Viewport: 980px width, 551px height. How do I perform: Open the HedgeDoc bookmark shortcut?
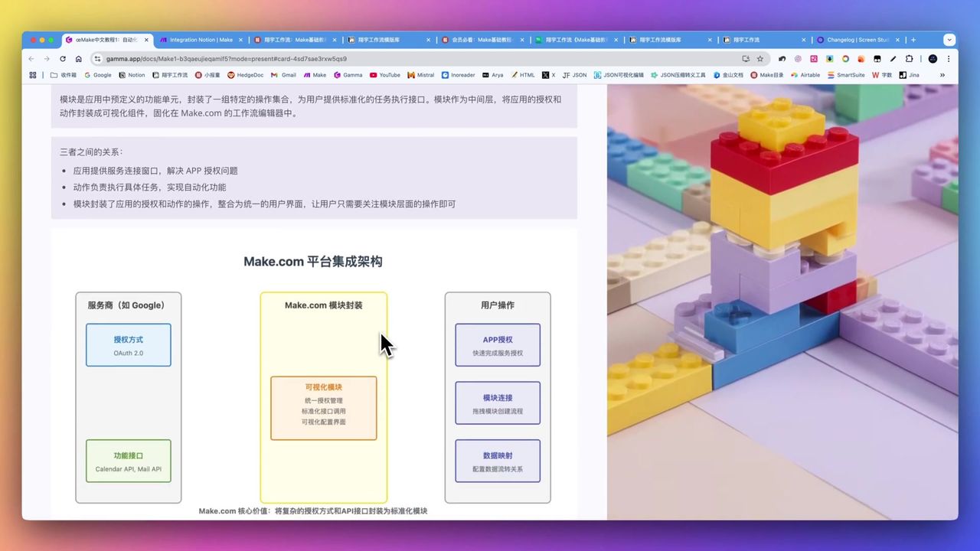pos(247,74)
